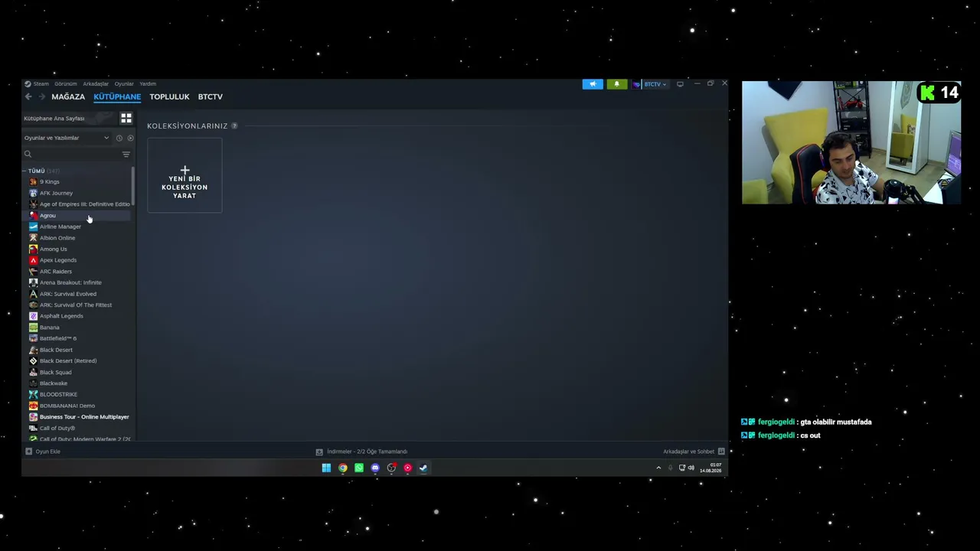Open WhatsApp from the taskbar
Image resolution: width=980 pixels, height=551 pixels.
click(x=359, y=468)
